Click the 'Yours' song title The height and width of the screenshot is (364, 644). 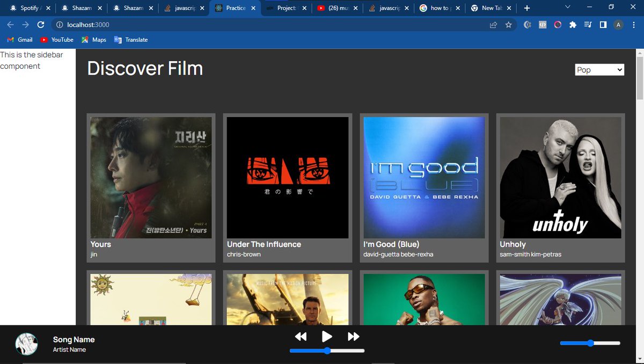[101, 244]
